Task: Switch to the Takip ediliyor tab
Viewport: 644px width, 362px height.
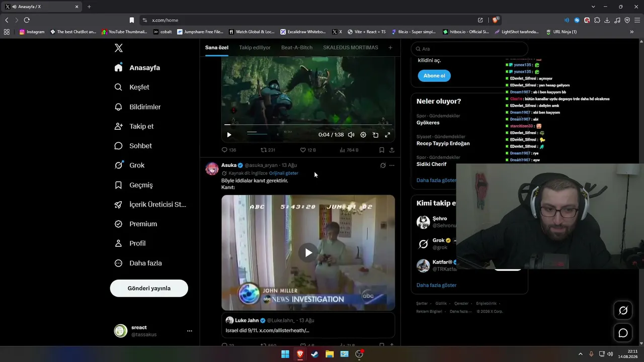Action: 255,48
